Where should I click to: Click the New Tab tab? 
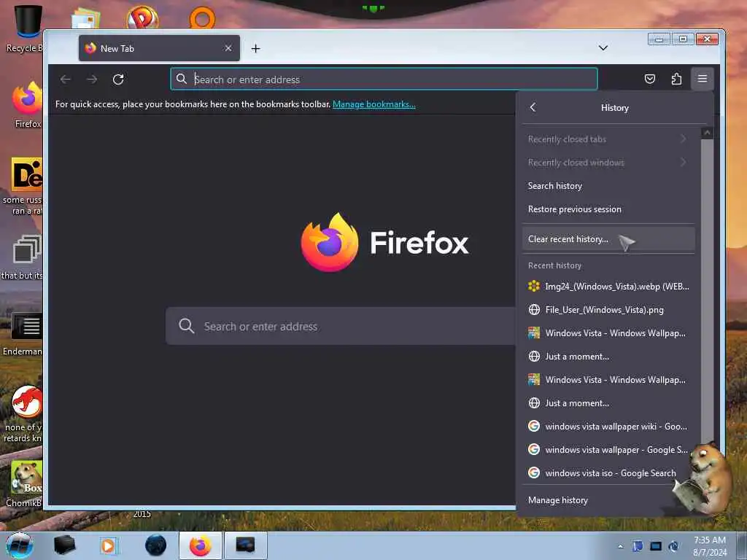[x=159, y=48]
